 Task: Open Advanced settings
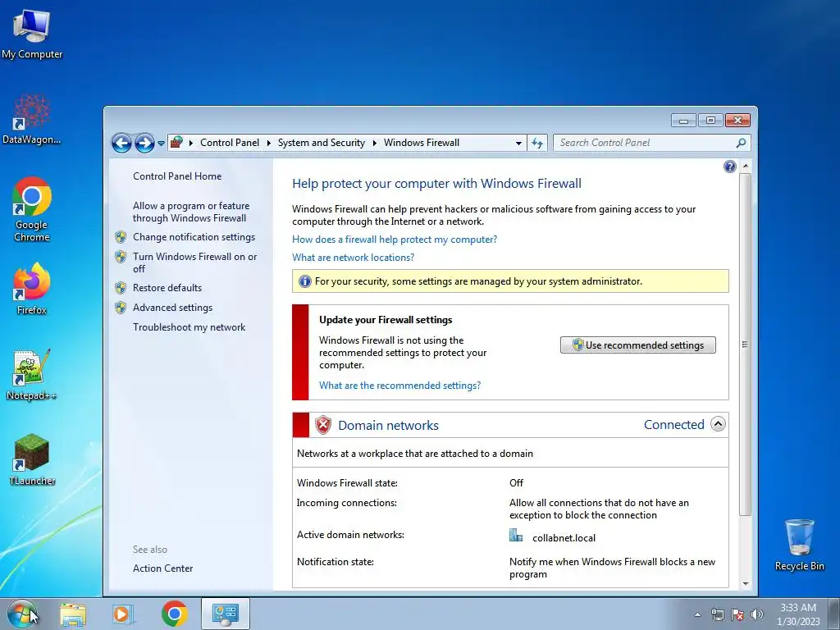pyautogui.click(x=172, y=308)
